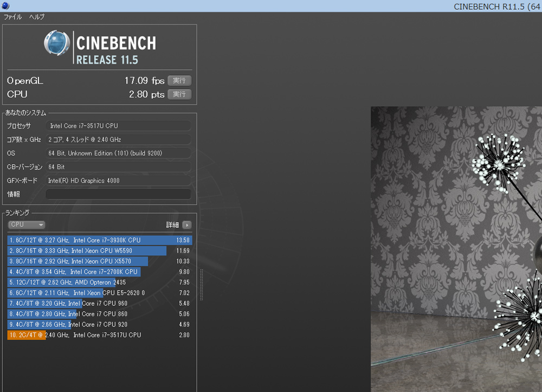Click the OS field with build 9200
Image resolution: width=542 pixels, height=392 pixels.
(x=118, y=153)
